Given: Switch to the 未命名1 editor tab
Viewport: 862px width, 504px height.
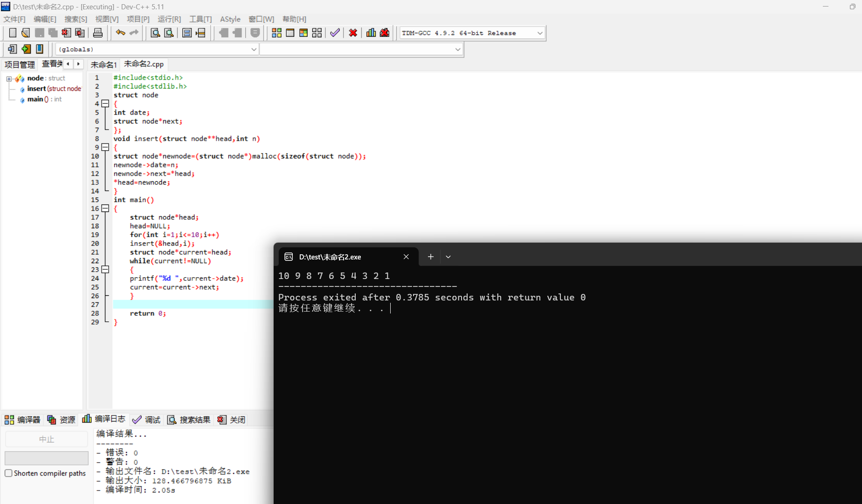Looking at the screenshot, I should coord(103,64).
